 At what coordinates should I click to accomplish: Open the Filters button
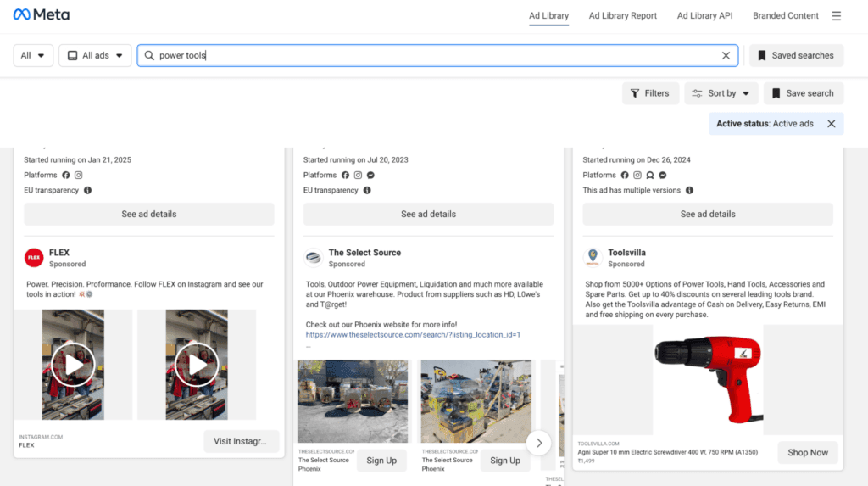650,93
